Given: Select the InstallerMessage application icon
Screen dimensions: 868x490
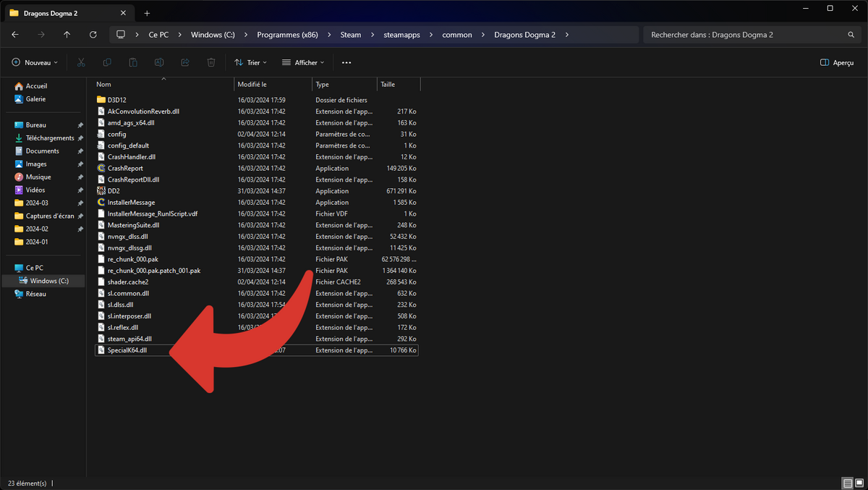Looking at the screenshot, I should (x=101, y=203).
